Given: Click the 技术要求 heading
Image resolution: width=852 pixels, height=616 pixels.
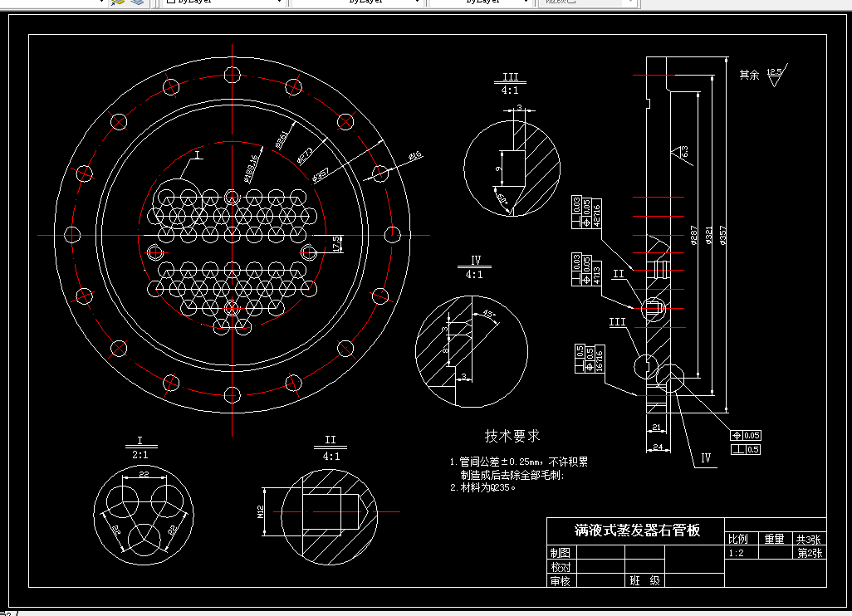Looking at the screenshot, I should pos(512,436).
